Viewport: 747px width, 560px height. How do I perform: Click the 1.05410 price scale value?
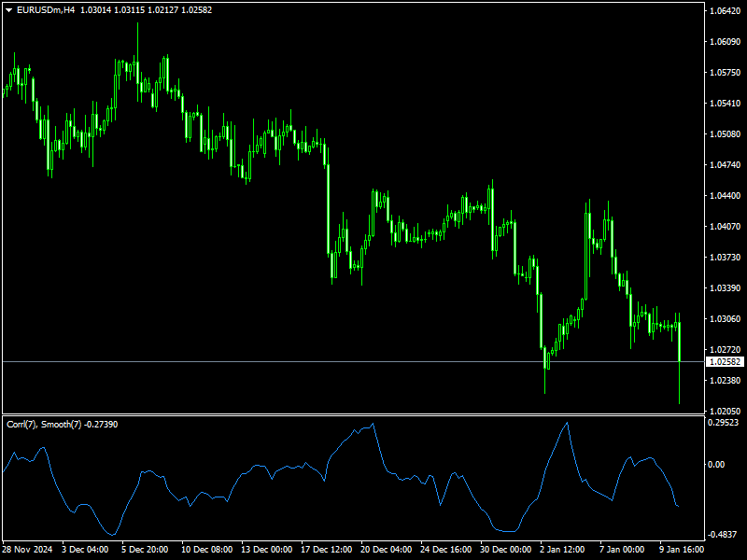(x=726, y=104)
